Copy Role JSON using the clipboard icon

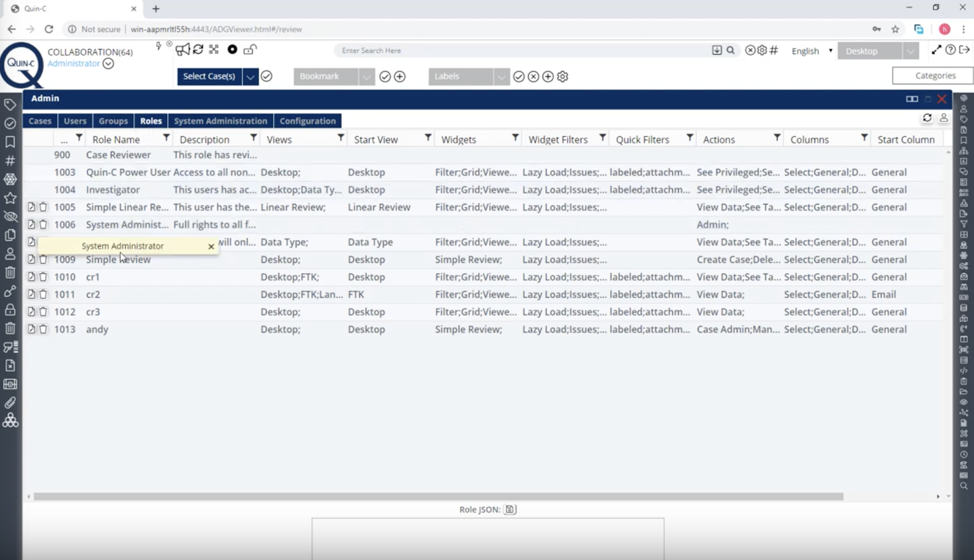[x=510, y=509]
